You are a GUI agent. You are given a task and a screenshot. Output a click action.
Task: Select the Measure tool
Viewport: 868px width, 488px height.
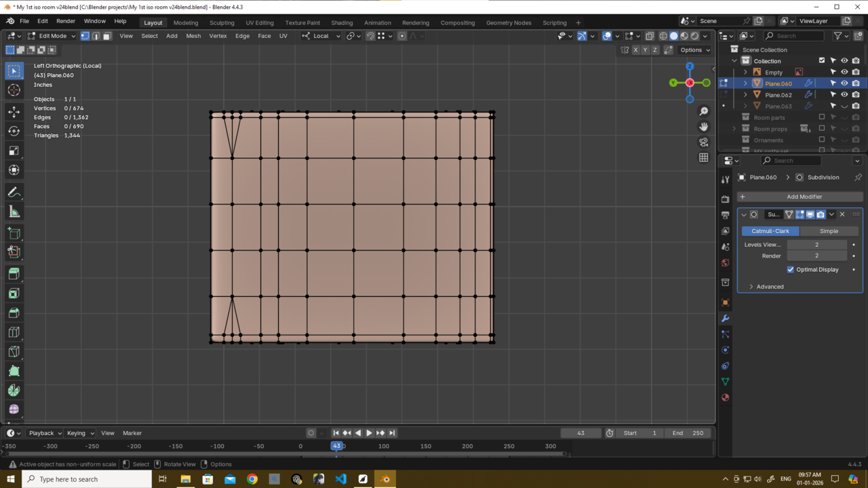tap(14, 212)
